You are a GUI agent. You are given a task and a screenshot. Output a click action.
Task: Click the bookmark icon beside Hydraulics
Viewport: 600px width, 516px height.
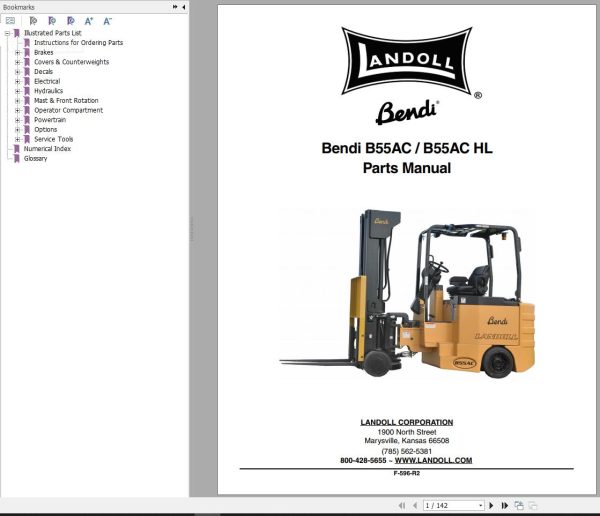click(27, 91)
